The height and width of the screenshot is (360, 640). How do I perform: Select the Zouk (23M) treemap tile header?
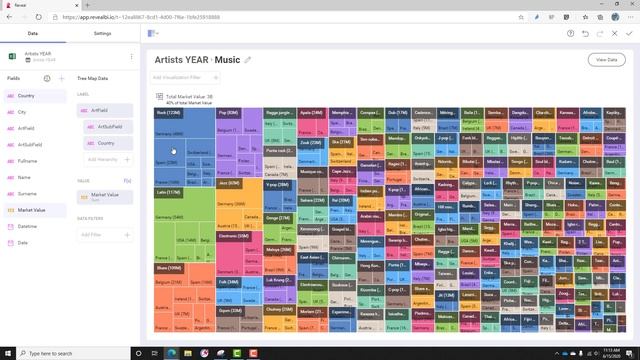click(312, 143)
